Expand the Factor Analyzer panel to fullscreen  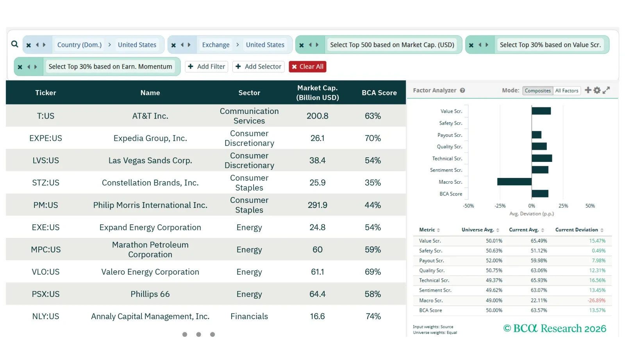pyautogui.click(x=606, y=90)
